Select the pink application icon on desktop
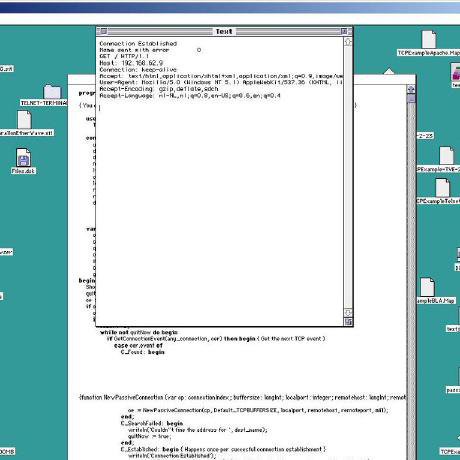This screenshot has width=460, height=460. (456, 73)
